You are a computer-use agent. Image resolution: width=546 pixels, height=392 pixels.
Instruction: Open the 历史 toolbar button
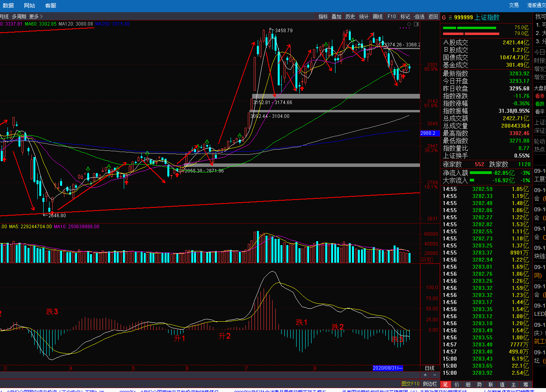(x=350, y=16)
